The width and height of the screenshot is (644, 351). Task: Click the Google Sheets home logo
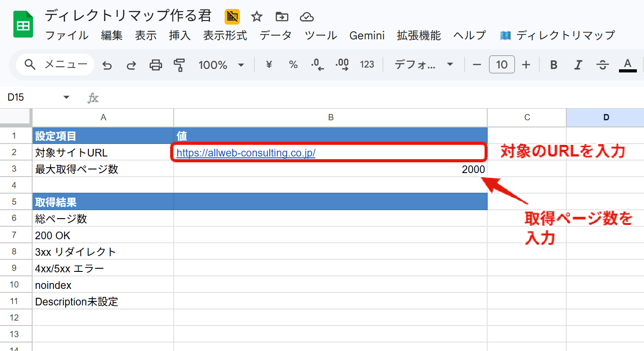(x=23, y=25)
